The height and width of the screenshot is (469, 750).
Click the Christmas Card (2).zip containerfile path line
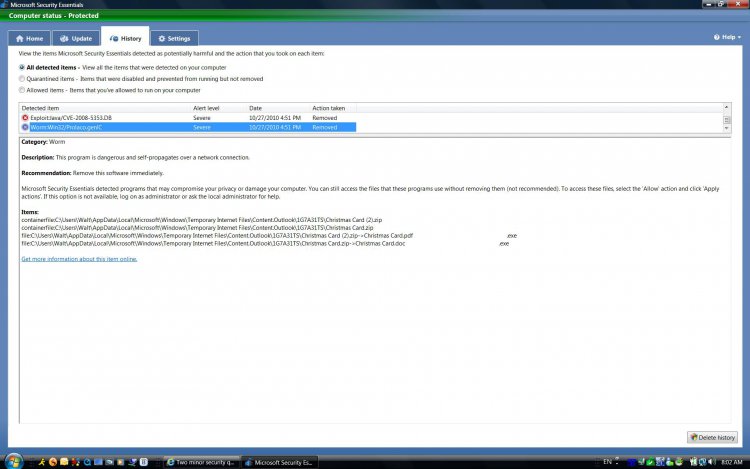(201, 220)
